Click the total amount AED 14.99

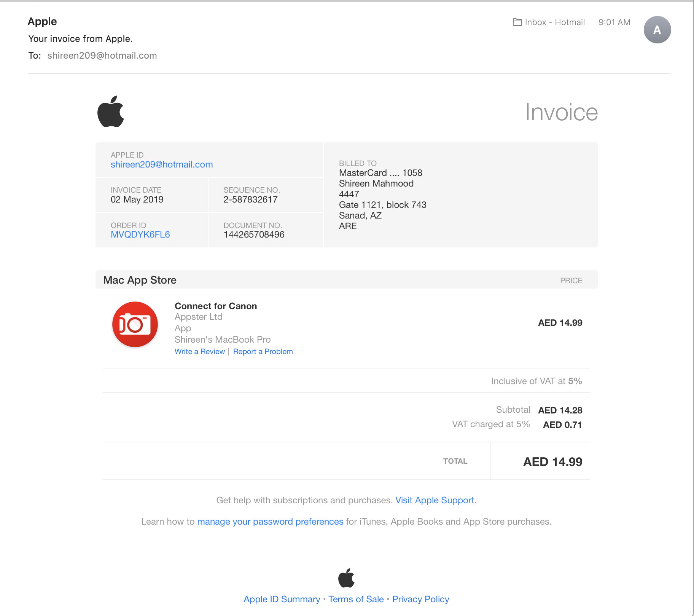click(x=552, y=462)
